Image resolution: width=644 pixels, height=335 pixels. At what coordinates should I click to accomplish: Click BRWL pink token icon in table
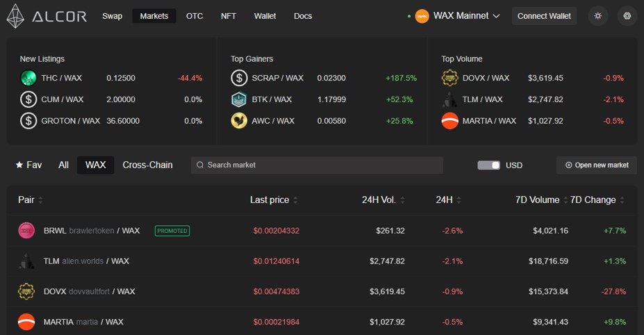pos(26,231)
